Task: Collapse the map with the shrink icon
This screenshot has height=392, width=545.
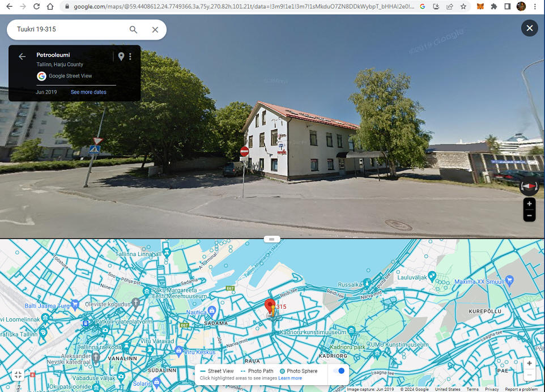Action: 18,374
